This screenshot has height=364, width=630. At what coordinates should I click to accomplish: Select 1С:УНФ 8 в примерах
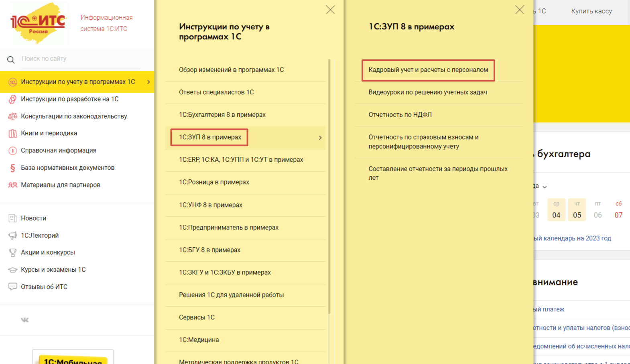coord(245,205)
